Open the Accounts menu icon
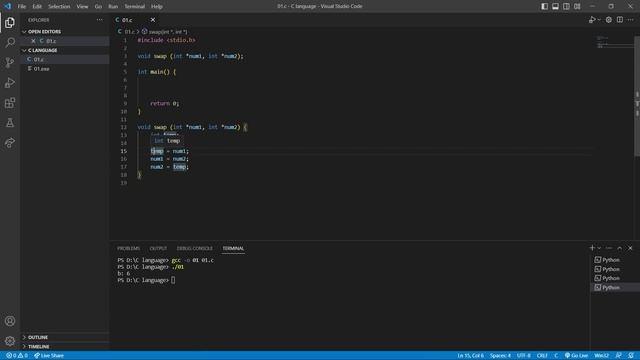The height and width of the screenshot is (360, 640). coord(10,321)
